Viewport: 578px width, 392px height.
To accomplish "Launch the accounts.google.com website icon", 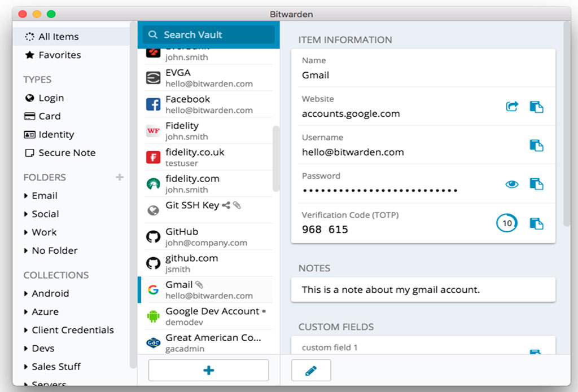I will tap(511, 107).
